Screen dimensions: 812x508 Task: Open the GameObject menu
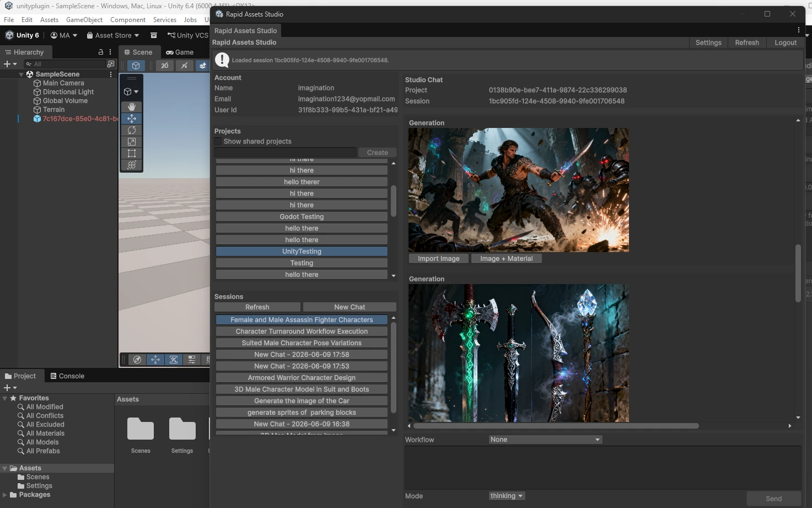click(x=84, y=20)
